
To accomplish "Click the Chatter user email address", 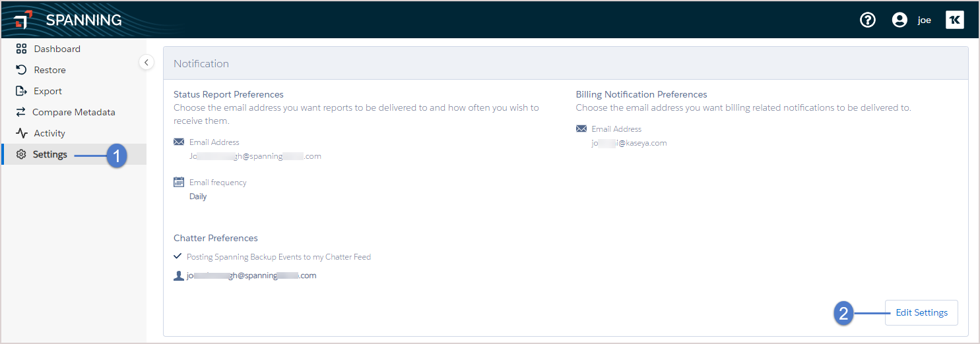I will point(251,275).
